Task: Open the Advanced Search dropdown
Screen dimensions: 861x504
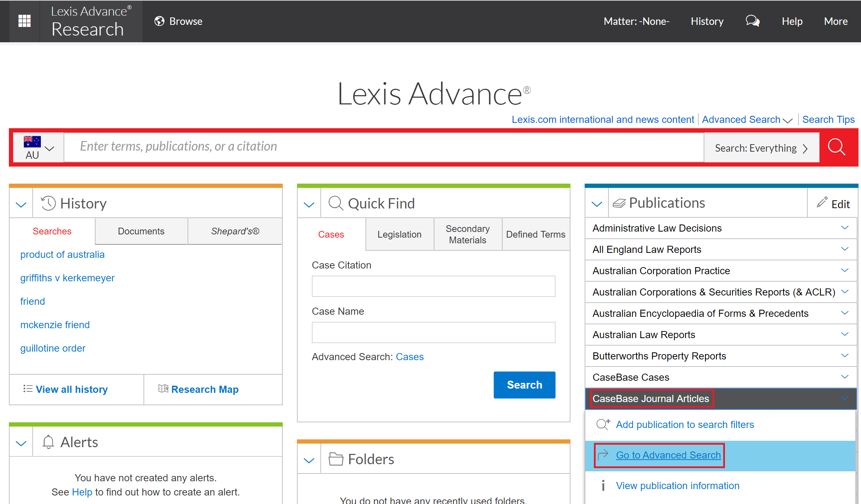Action: (747, 120)
